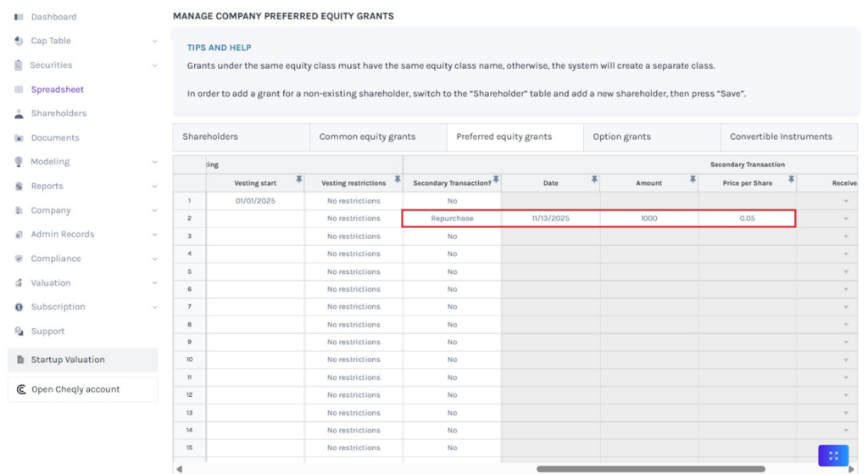868x474 pixels.
Task: Expand the Valuation sidebar section
Action: coord(154,283)
